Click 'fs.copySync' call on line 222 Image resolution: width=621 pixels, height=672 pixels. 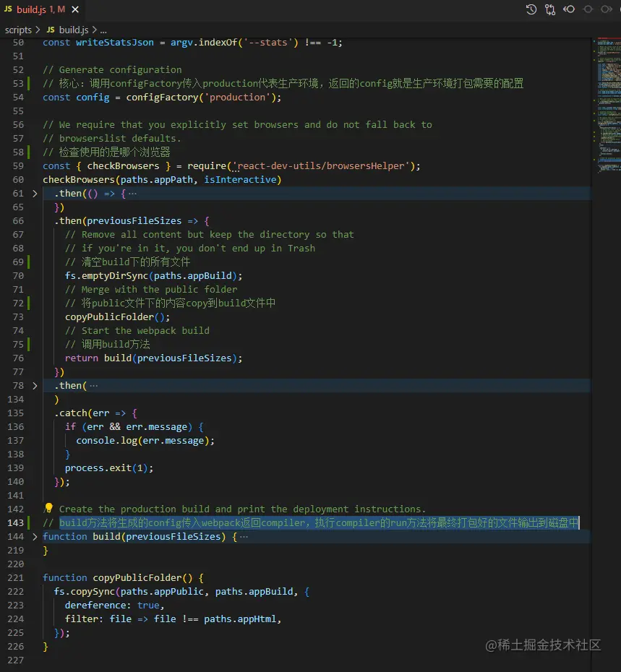click(x=84, y=591)
